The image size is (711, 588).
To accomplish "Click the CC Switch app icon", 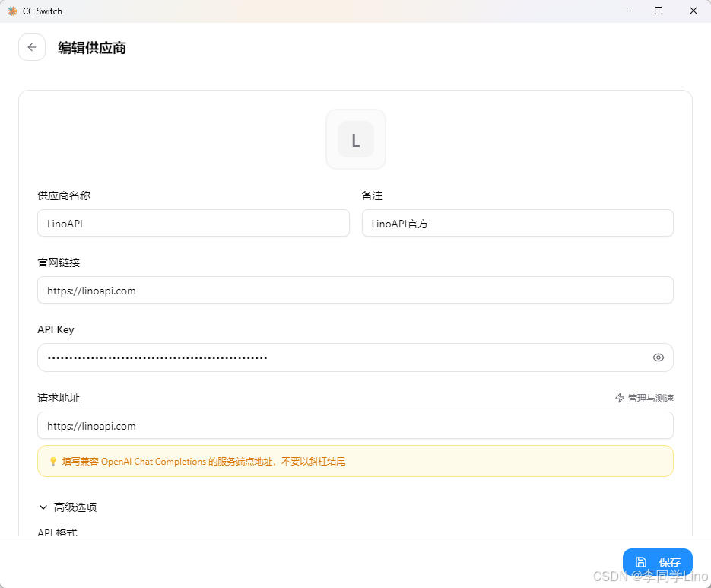I will click(13, 11).
